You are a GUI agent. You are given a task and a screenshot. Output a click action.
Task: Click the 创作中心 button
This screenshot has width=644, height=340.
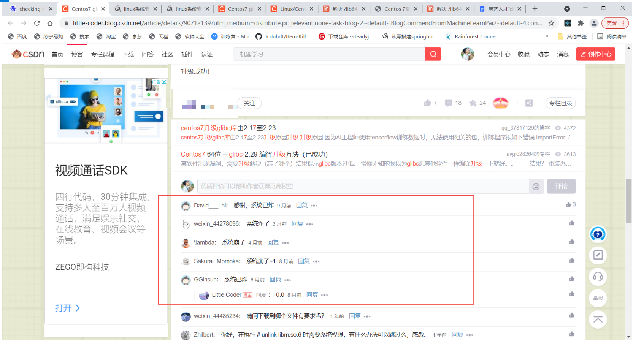[x=595, y=54]
